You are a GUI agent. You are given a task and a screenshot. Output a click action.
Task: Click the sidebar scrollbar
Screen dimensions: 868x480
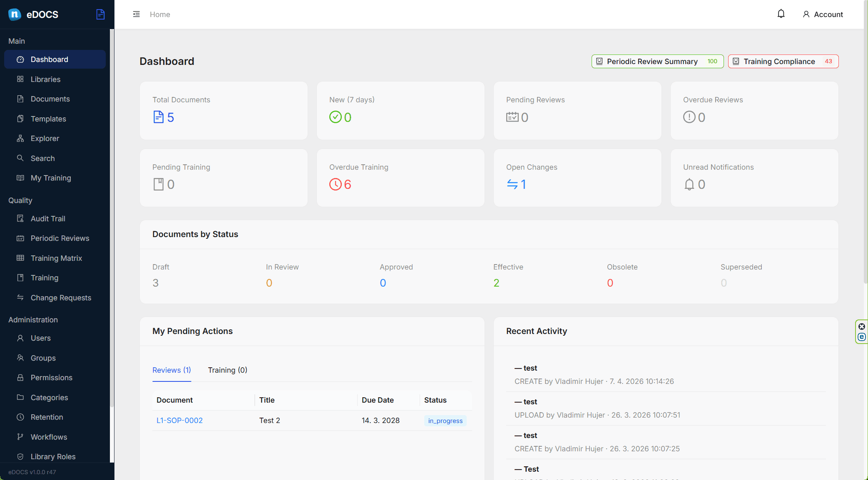(112, 218)
